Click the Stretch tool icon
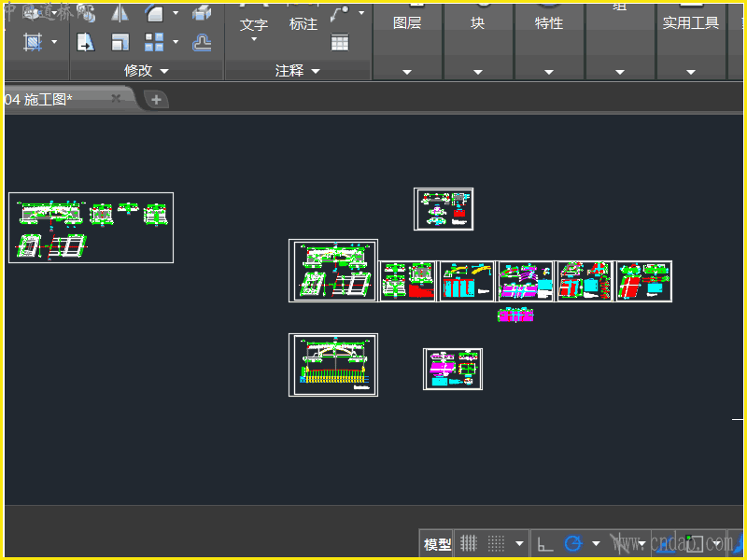 coord(86,42)
